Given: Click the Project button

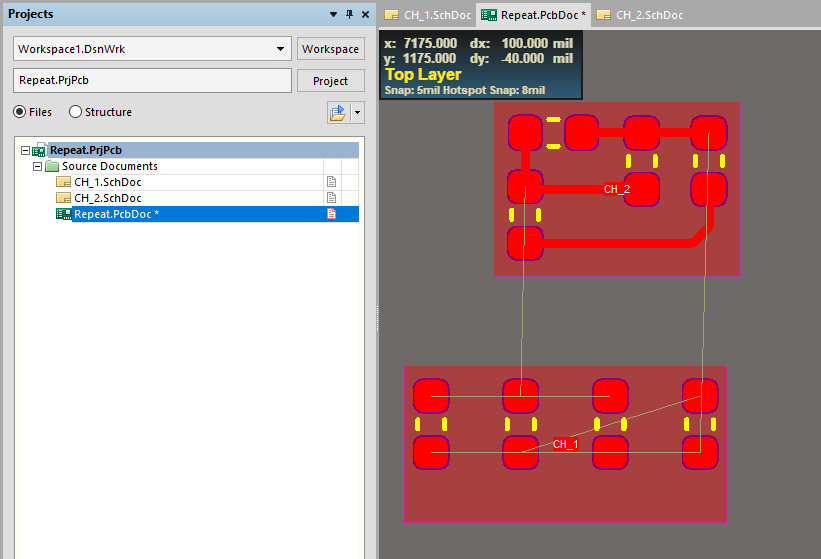Looking at the screenshot, I should pyautogui.click(x=330, y=81).
